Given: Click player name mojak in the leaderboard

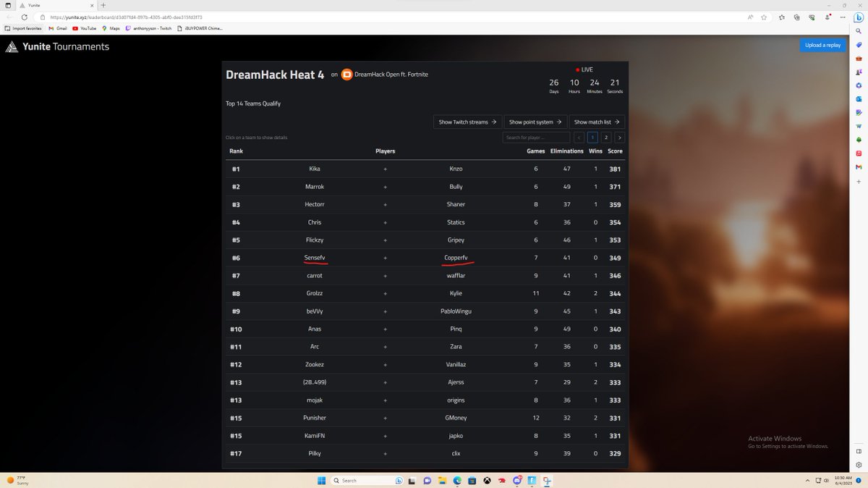Looking at the screenshot, I should pyautogui.click(x=315, y=400).
